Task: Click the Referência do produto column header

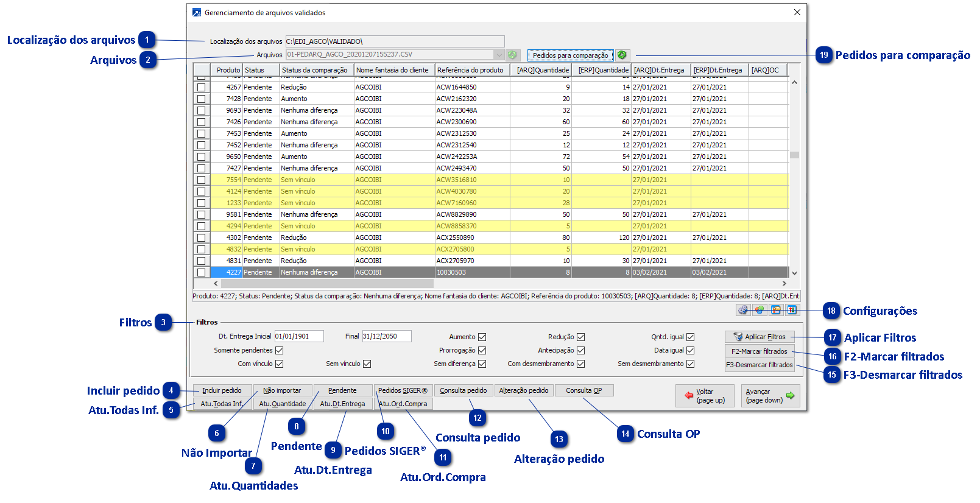Action: [x=470, y=70]
